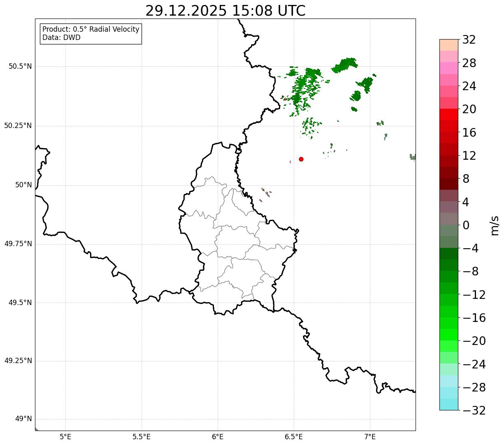Click the "5°E" longitude label
The image size is (504, 445).
click(65, 437)
